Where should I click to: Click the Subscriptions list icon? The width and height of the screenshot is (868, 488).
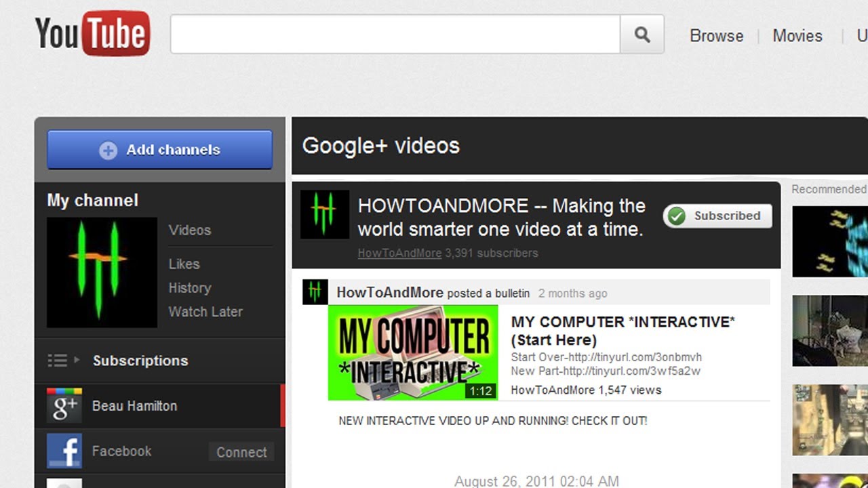click(x=58, y=361)
